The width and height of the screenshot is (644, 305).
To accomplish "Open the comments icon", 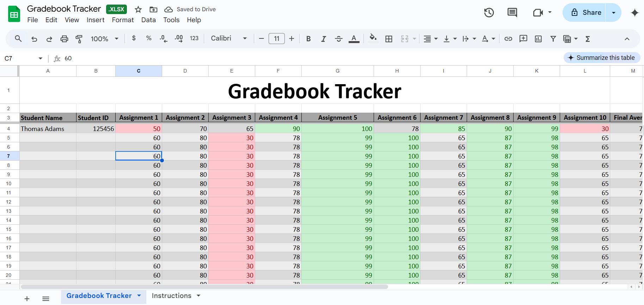I will [512, 13].
